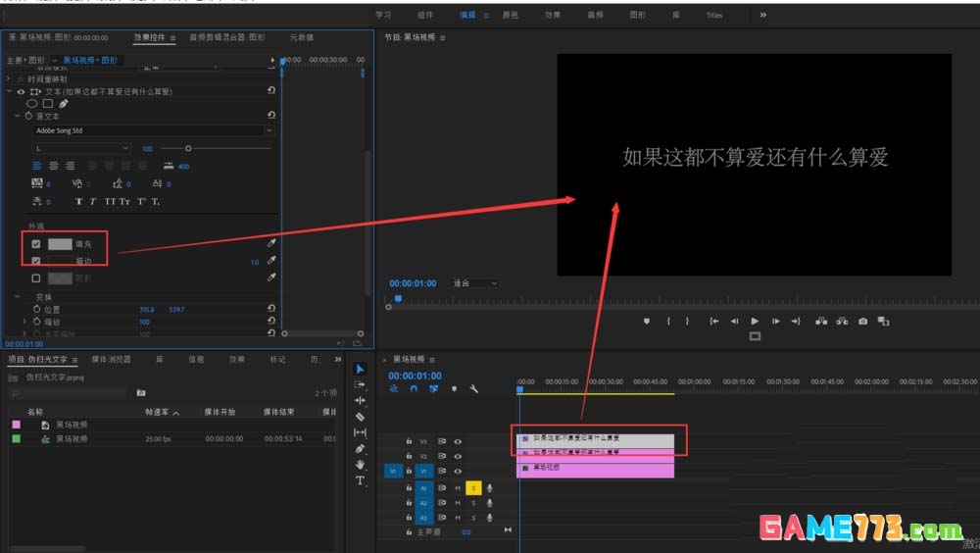Image resolution: width=980 pixels, height=553 pixels.
Task: Show more workspaces with double chevron at top
Action: 763,15
